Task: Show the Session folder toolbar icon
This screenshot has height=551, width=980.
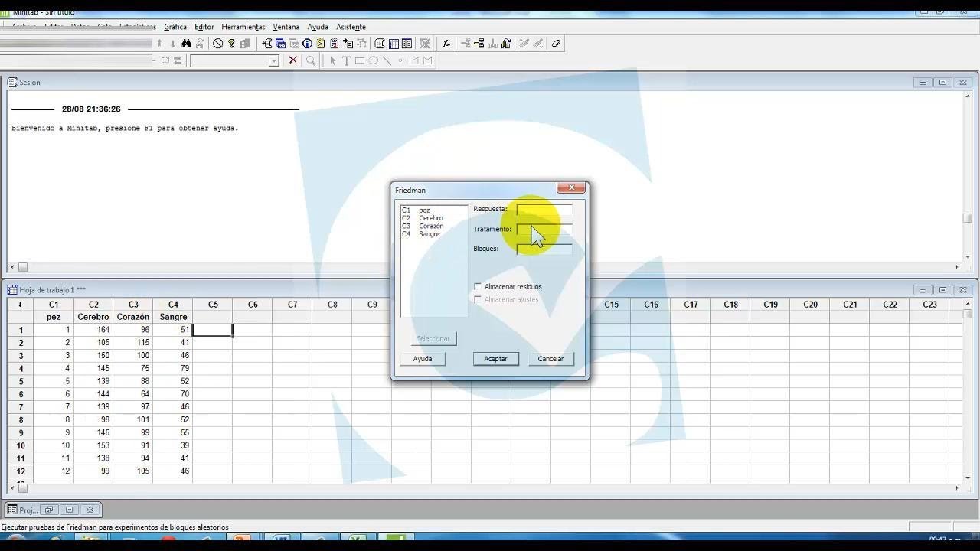Action: pos(267,44)
